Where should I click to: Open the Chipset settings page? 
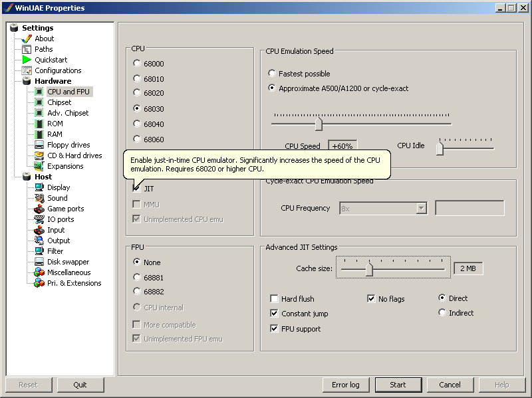click(59, 102)
